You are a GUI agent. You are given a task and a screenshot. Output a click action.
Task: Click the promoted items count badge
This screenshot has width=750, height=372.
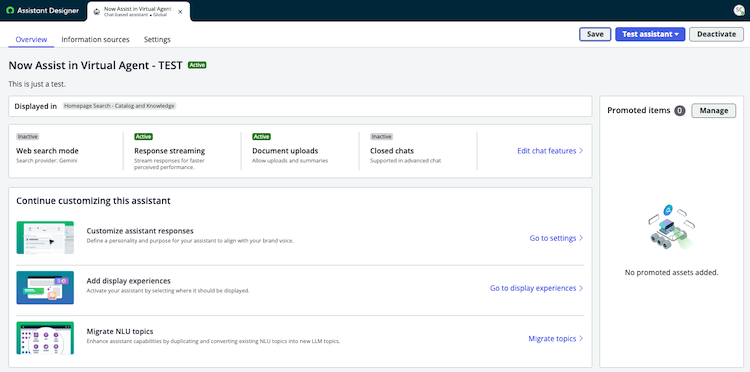tap(680, 110)
